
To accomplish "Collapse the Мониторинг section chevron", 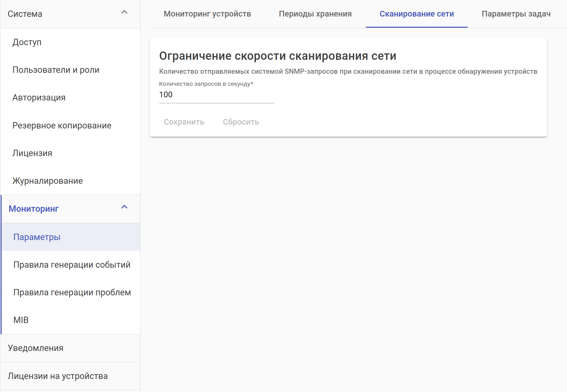I will [x=124, y=207].
